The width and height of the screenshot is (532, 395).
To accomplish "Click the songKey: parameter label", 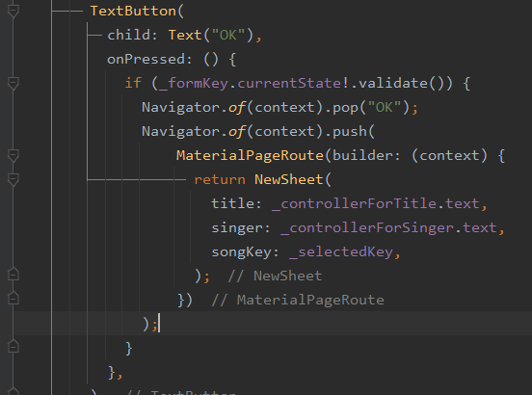I will [x=246, y=251].
